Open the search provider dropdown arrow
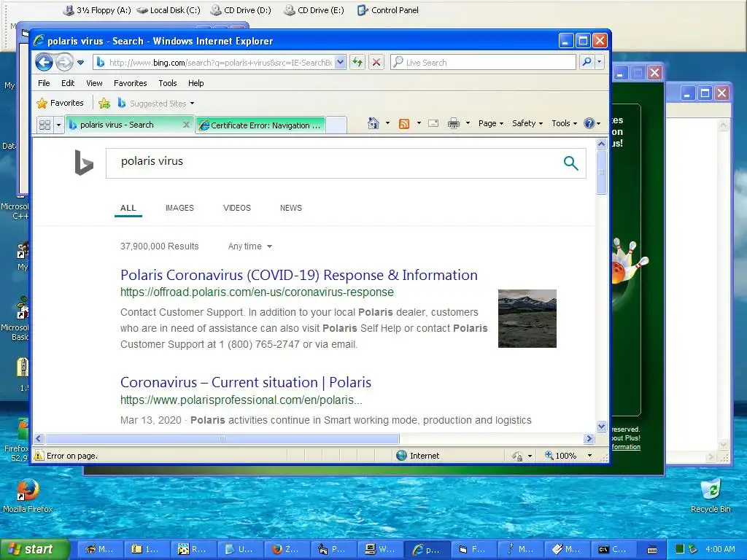The width and height of the screenshot is (747, 560). tap(600, 62)
